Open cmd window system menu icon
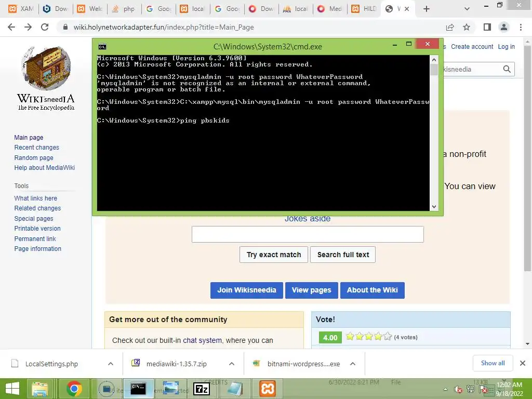 tap(102, 46)
